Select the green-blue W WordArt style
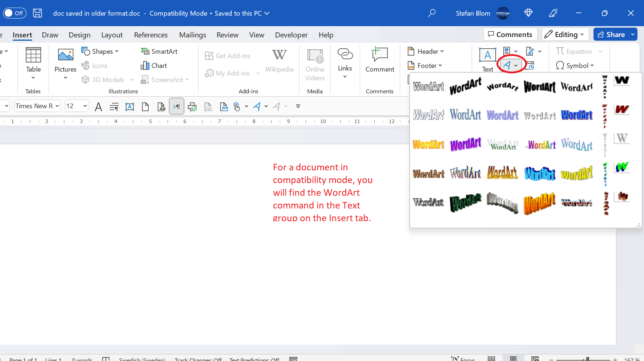The width and height of the screenshot is (644, 361). coord(622,167)
